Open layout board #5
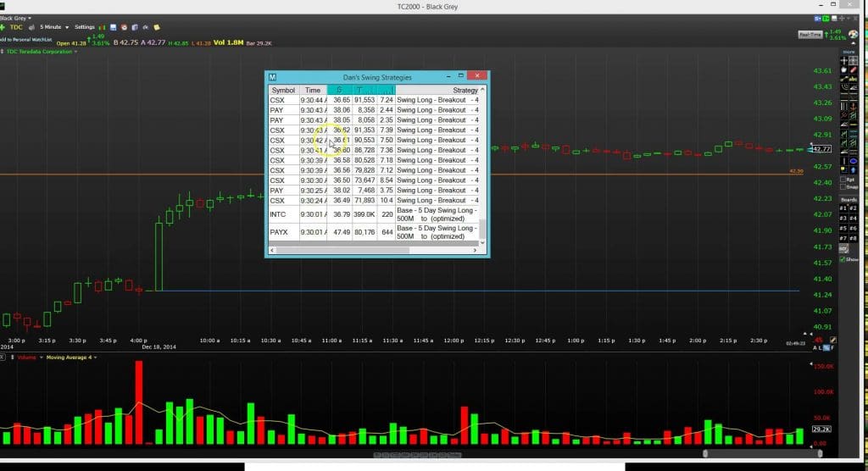Viewport: 868px width, 471px height. click(843, 228)
